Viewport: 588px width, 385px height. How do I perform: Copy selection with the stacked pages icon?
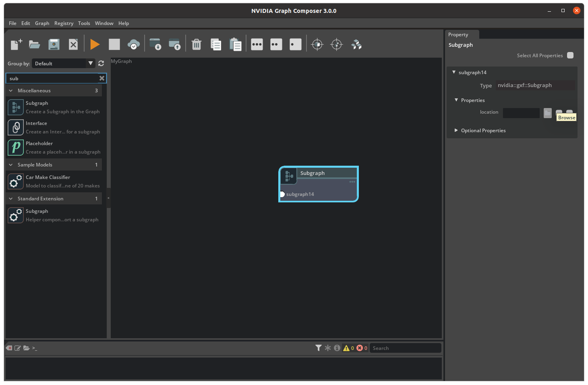[216, 44]
